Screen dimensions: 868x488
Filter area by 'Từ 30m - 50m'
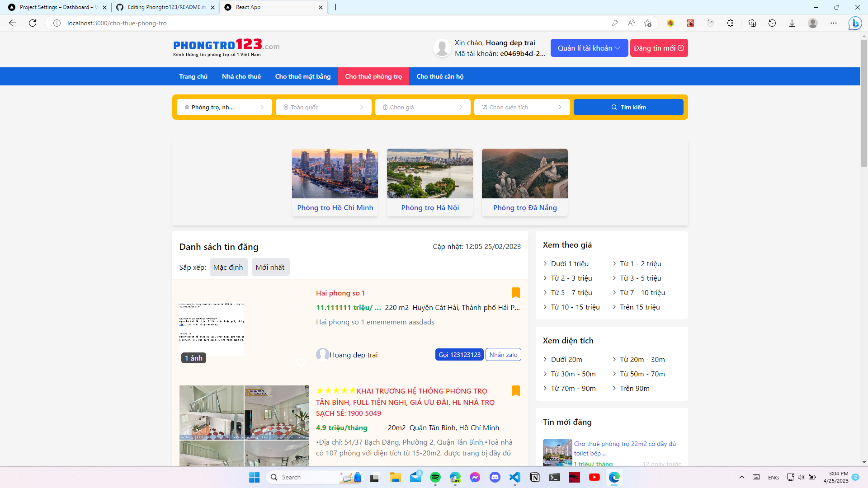pos(573,374)
